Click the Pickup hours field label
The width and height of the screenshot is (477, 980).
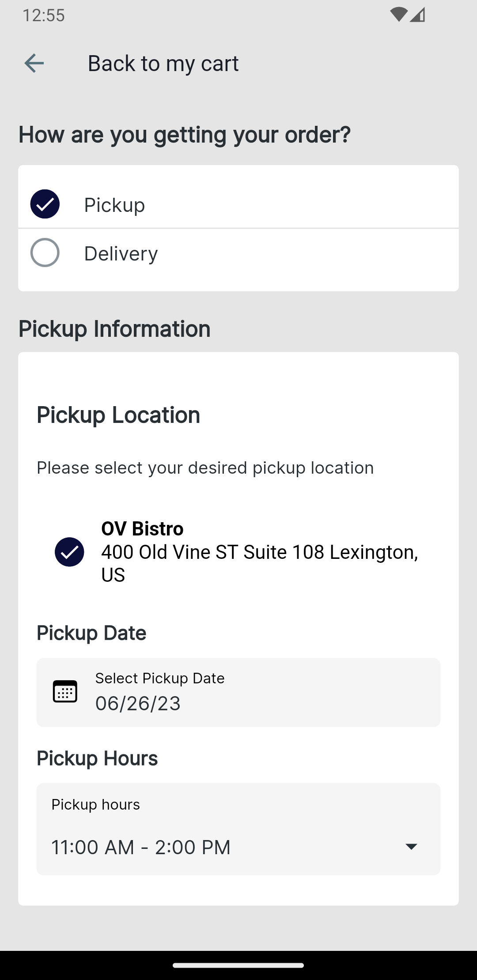(x=95, y=804)
